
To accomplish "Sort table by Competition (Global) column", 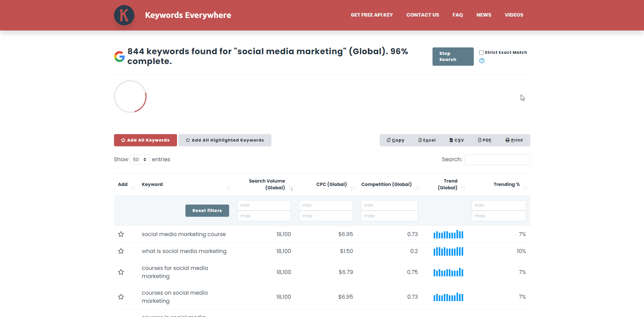I will [386, 185].
